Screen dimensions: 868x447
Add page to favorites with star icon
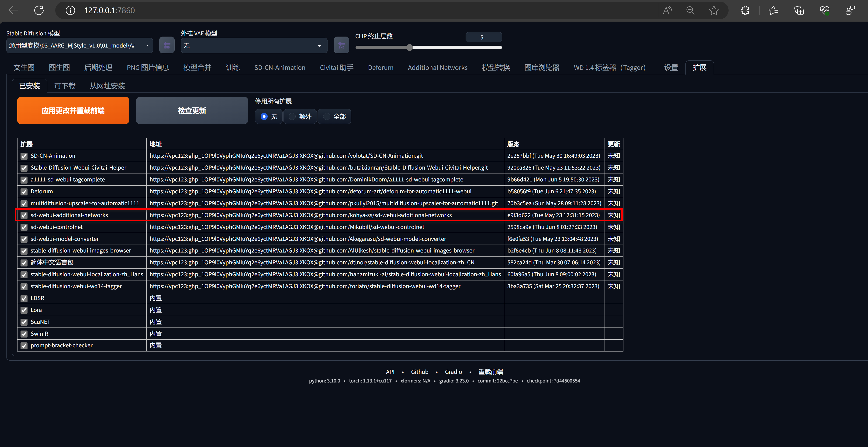click(x=714, y=10)
